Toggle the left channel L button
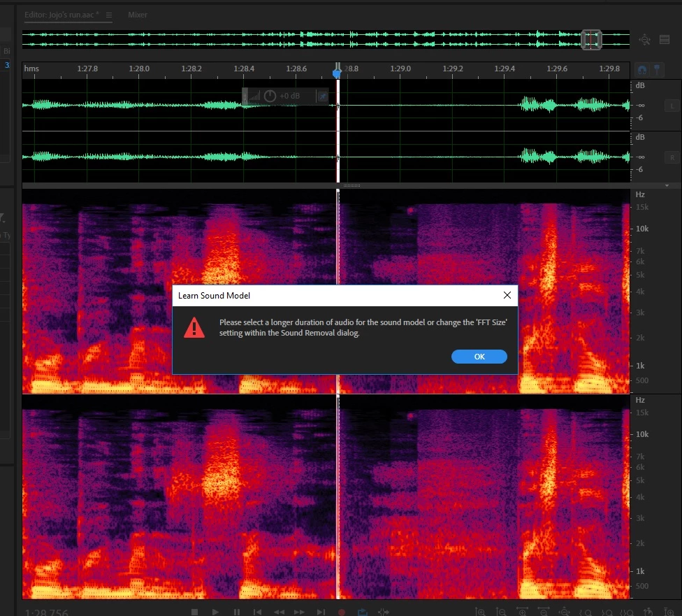Image resolution: width=682 pixels, height=616 pixels. [672, 106]
